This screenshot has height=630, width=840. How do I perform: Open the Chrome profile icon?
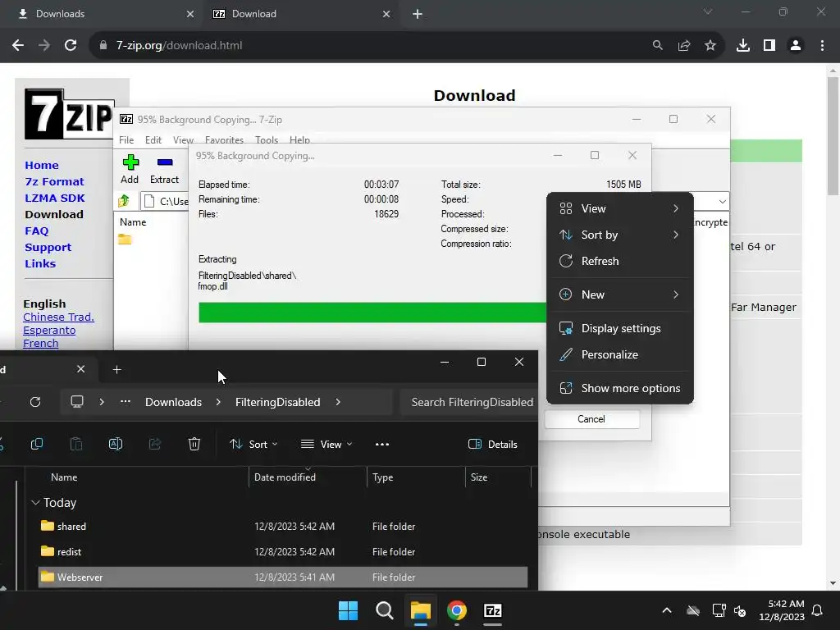[x=796, y=46]
